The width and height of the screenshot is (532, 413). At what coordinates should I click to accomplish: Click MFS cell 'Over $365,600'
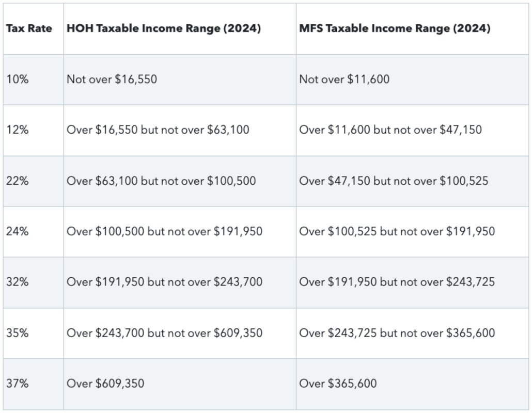338,384
